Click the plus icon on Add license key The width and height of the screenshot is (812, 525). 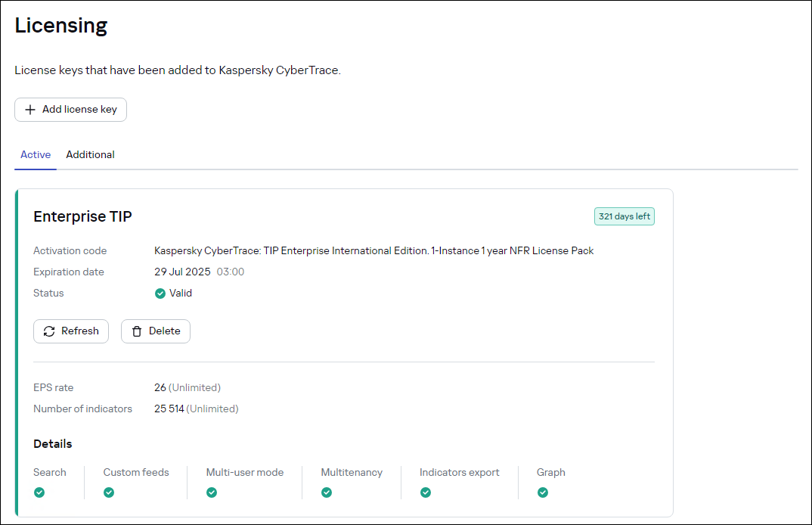pos(30,110)
